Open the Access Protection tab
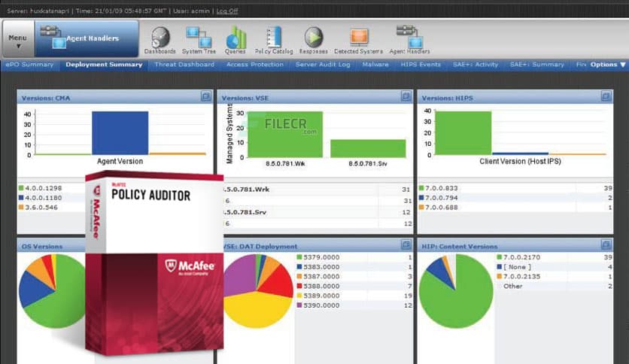The height and width of the screenshot is (364, 629). click(255, 65)
